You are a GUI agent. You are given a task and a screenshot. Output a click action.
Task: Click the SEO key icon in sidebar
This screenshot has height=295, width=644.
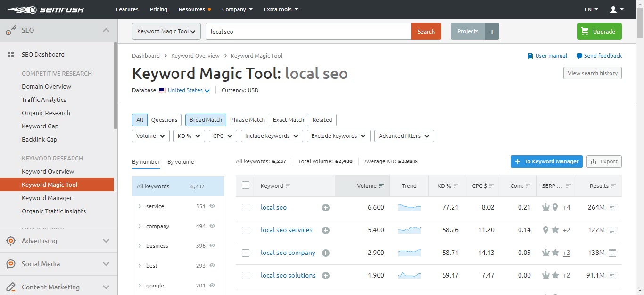point(10,31)
